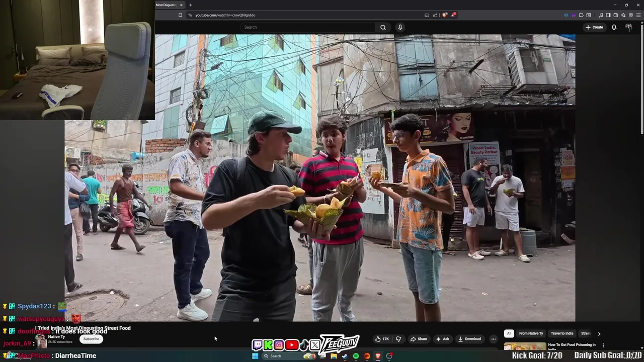Subscribe to Native Ty channel
This screenshot has height=362, width=644.
91,339
